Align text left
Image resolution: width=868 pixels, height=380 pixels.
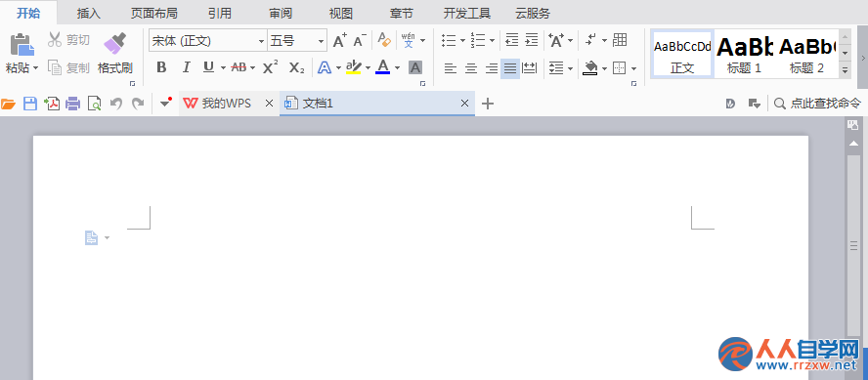tap(452, 68)
